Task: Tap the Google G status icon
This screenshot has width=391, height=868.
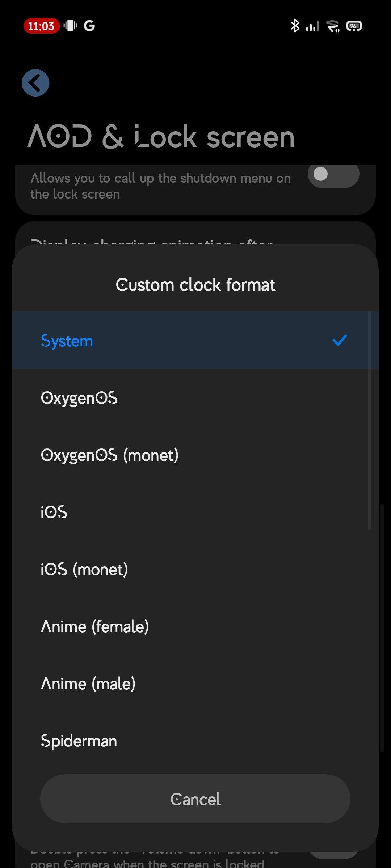Action: tap(89, 26)
